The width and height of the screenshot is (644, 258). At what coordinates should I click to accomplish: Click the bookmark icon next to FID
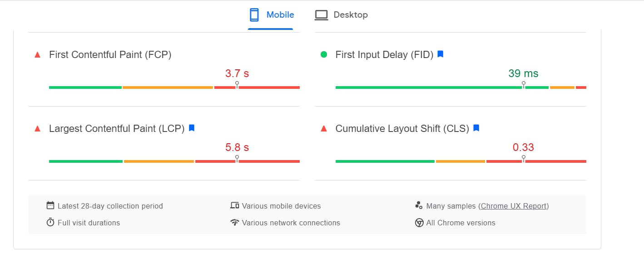coord(440,54)
